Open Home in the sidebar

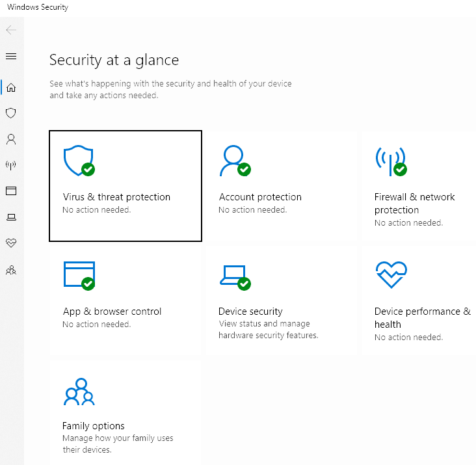[11, 87]
